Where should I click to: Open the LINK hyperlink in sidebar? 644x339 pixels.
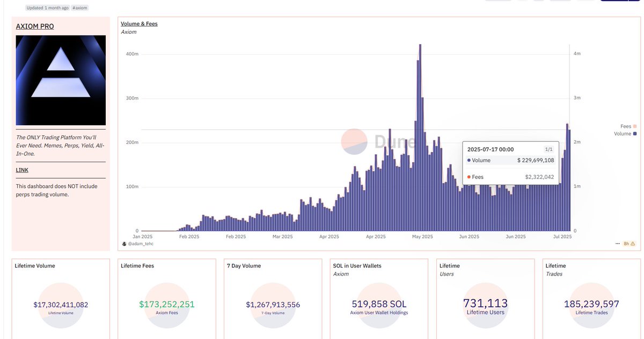tap(22, 170)
